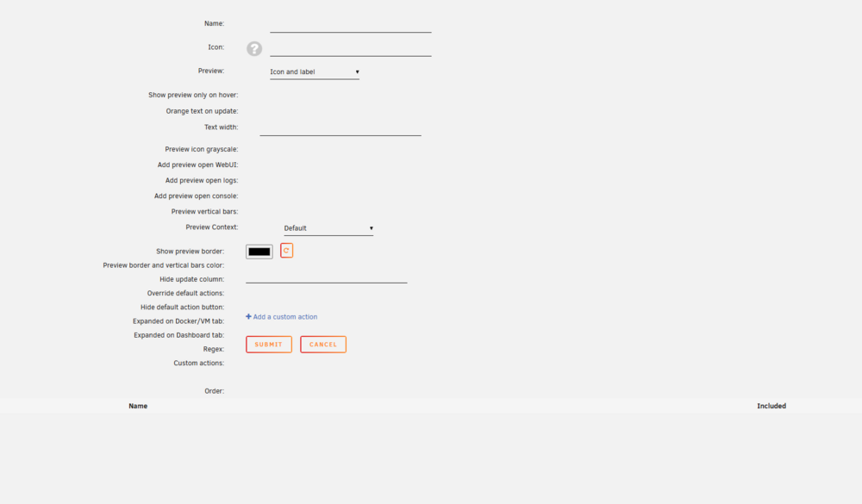862x504 pixels.
Task: Click the CANCEL button
Action: (323, 345)
